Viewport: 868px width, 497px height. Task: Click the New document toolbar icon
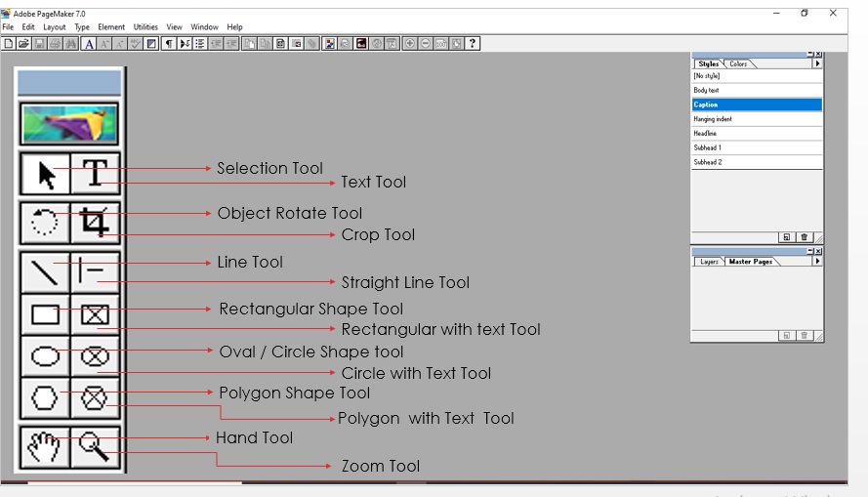tap(9, 44)
